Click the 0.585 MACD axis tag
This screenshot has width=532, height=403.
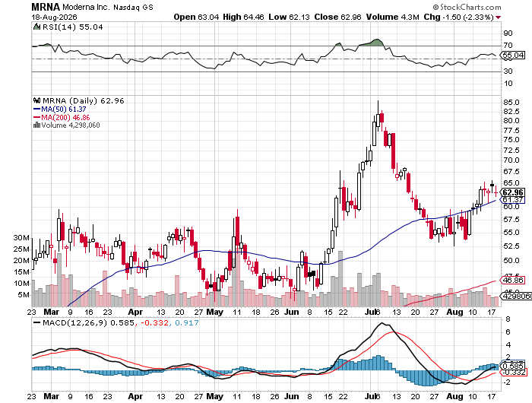(x=513, y=366)
